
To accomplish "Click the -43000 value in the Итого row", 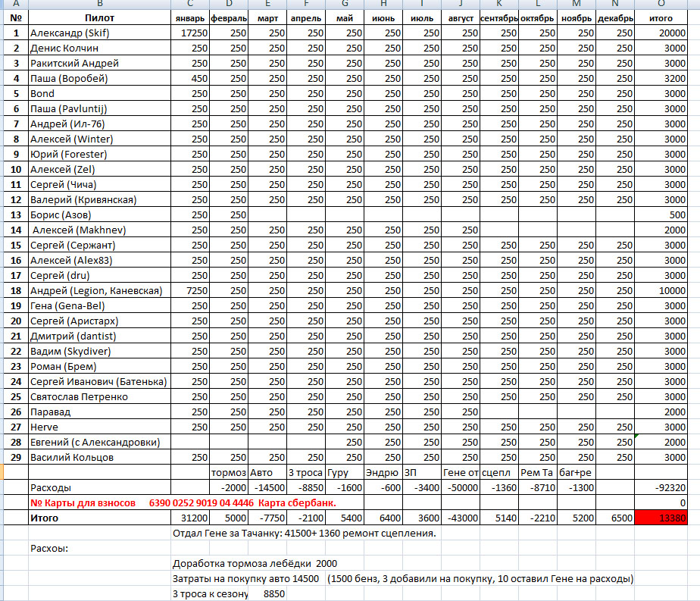I will tap(461, 518).
